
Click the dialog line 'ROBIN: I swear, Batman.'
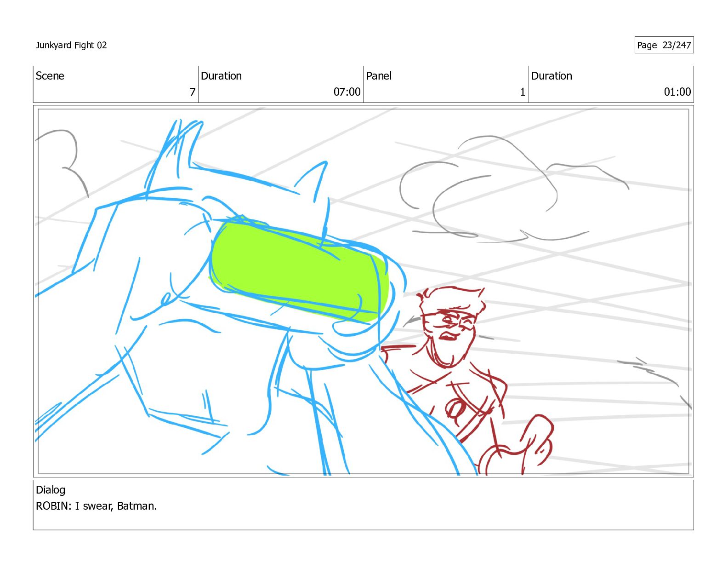[x=97, y=506]
